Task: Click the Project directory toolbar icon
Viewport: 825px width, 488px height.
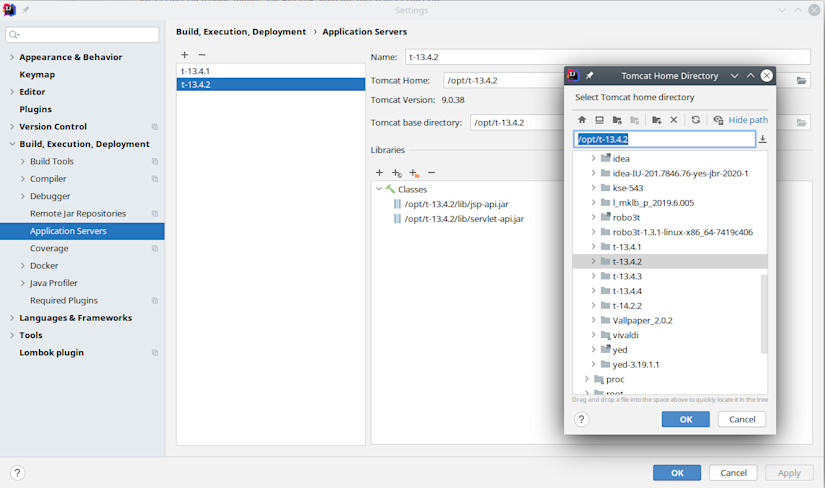Action: pyautogui.click(x=617, y=120)
